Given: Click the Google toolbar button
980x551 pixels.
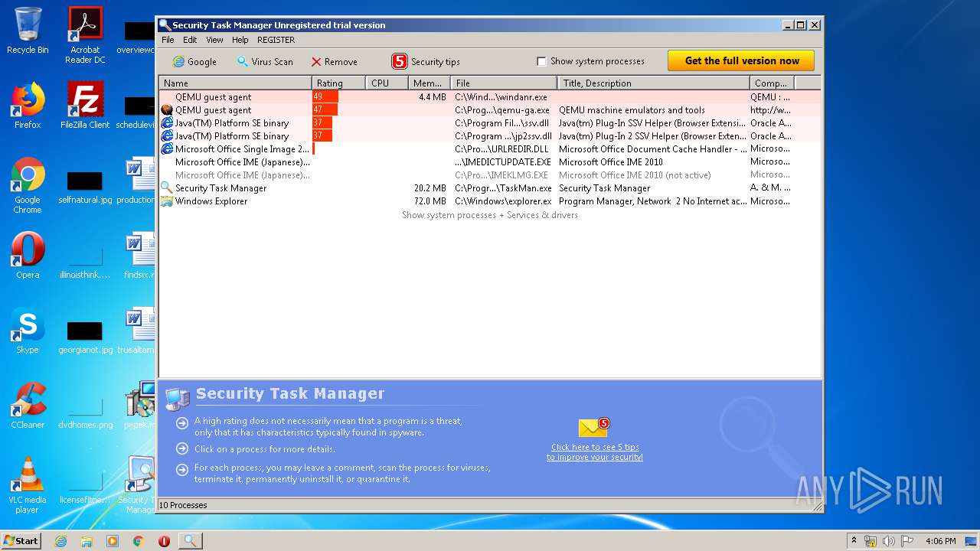Looking at the screenshot, I should [x=194, y=61].
